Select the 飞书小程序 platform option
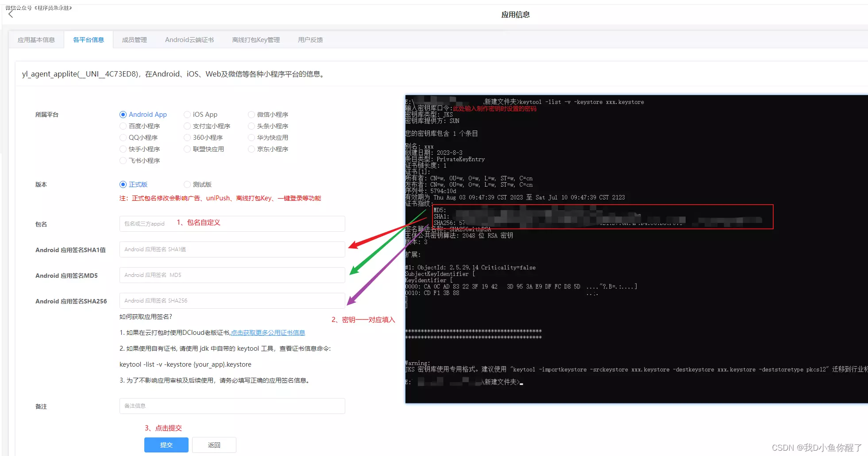This screenshot has width=868, height=456. [x=123, y=161]
